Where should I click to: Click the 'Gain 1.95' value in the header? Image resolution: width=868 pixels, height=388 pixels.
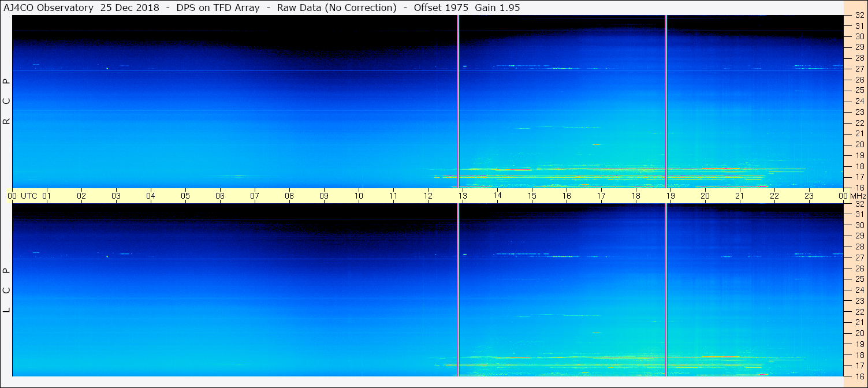(x=497, y=8)
